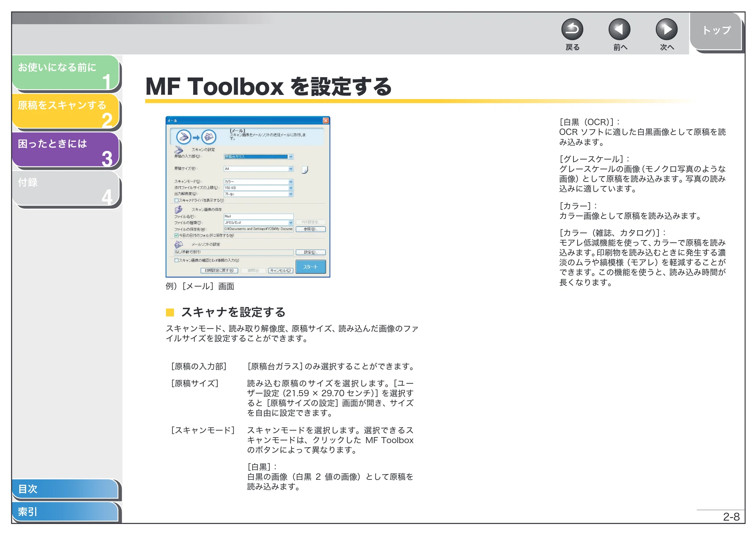Screen dimensions: 756x535
Task: Click the [白黒(OCR)]: heading text
Action: click(589, 122)
